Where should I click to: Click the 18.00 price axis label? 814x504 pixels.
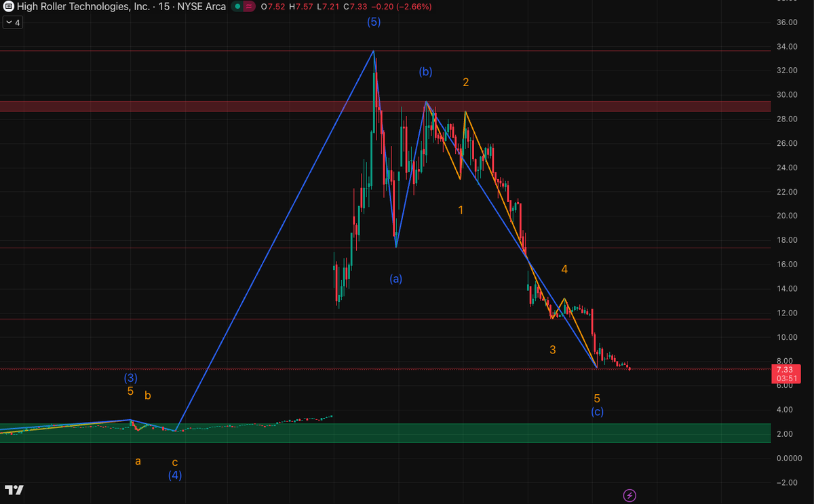(786, 240)
